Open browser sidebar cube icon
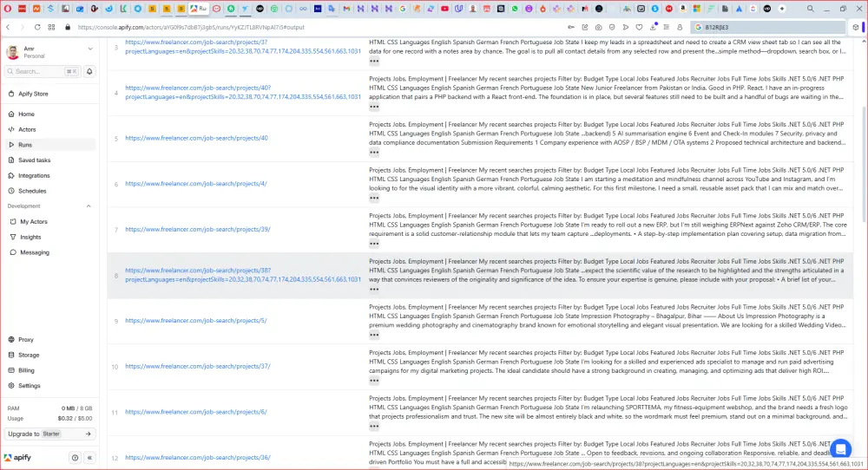The width and height of the screenshot is (868, 470). click(x=855, y=27)
